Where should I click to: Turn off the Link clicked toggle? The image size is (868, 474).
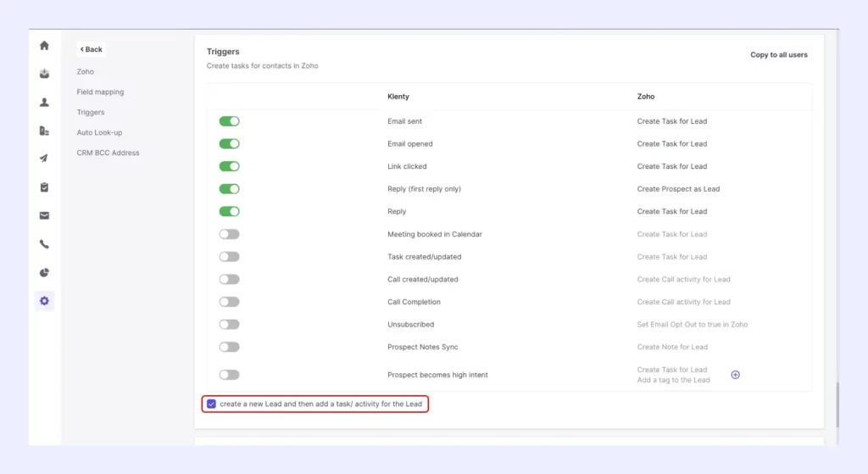[x=229, y=166]
